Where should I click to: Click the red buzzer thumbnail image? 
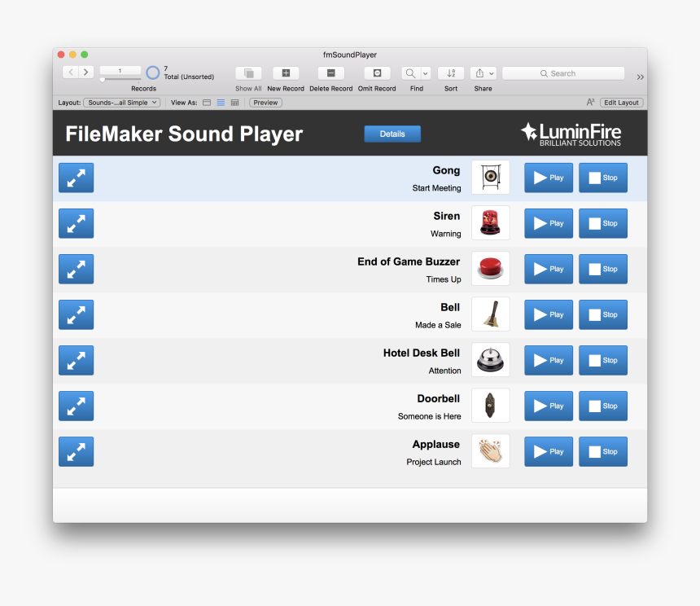[x=491, y=269]
